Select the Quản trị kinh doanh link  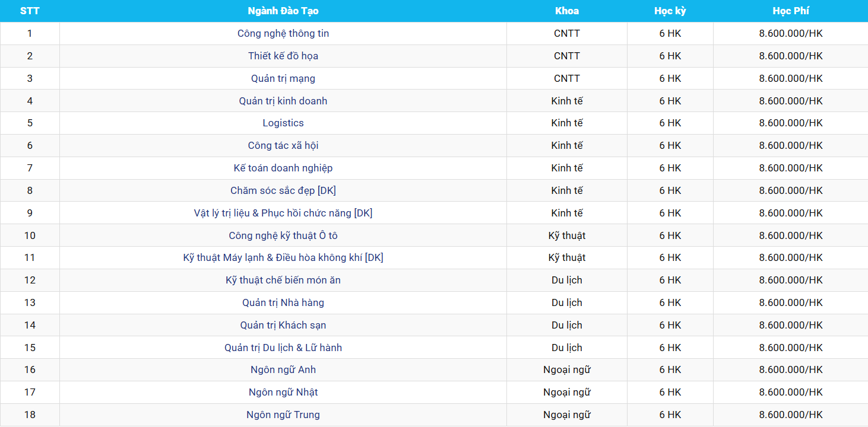pos(283,101)
